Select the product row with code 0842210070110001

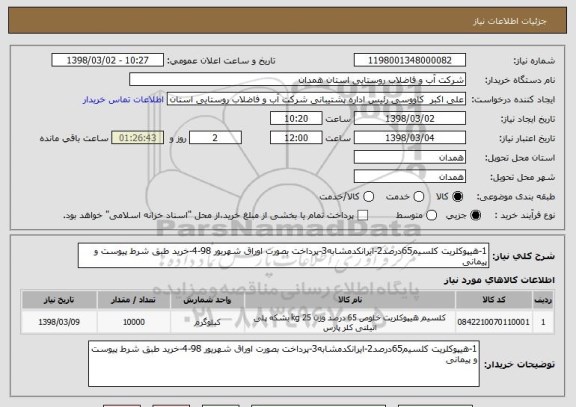click(288, 322)
